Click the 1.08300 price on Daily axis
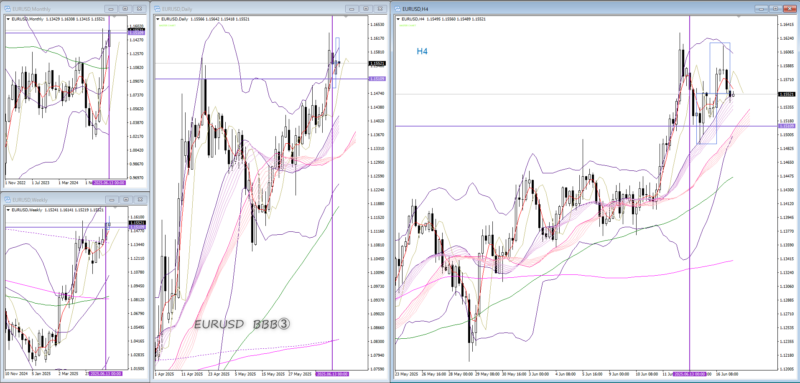 coord(378,341)
